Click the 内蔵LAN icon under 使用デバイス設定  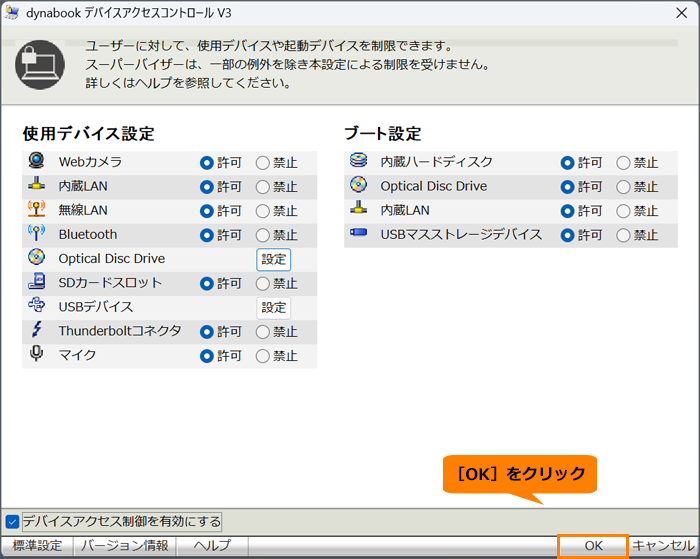(36, 184)
